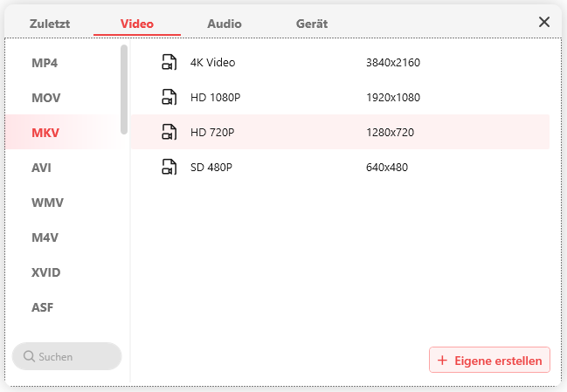567x392 pixels.
Task: Click the plus icon on Eigene erstellen
Action: 442,361
